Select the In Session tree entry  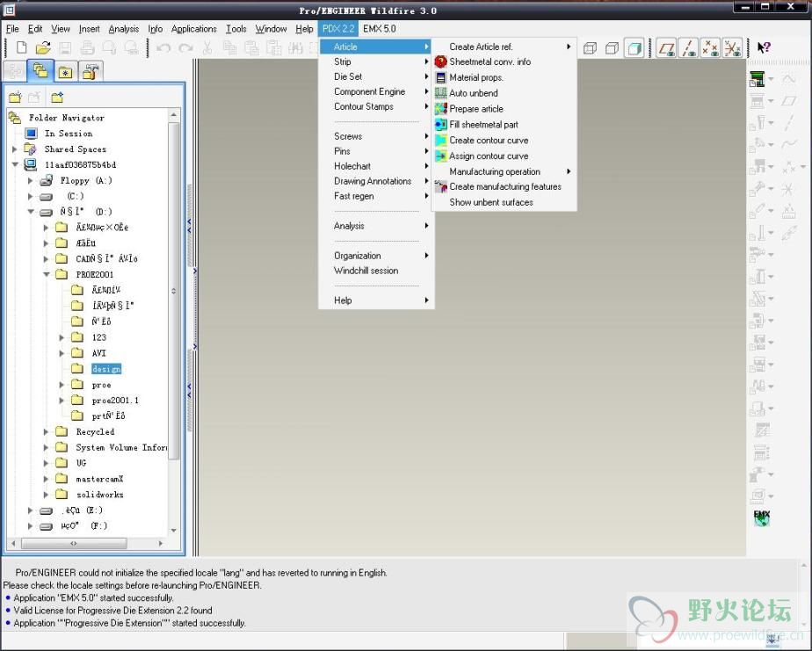click(69, 134)
